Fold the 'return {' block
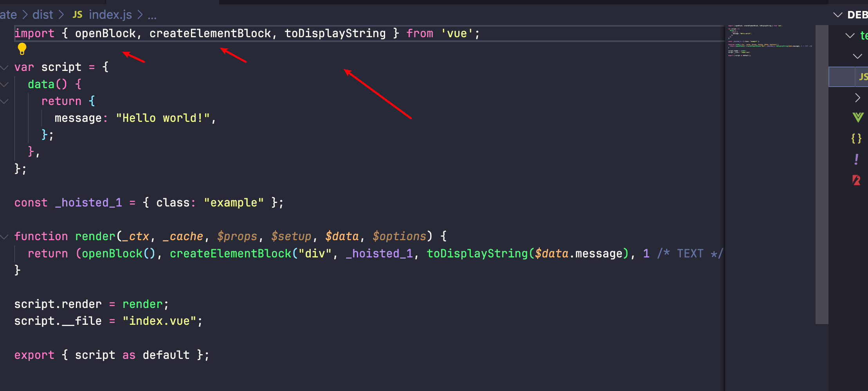This screenshot has width=868, height=391. point(5,101)
